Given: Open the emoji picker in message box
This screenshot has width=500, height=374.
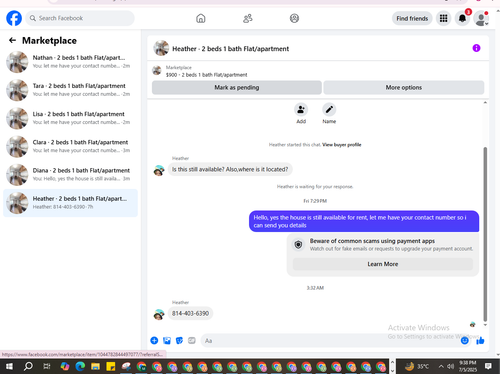Looking at the screenshot, I should 465,340.
